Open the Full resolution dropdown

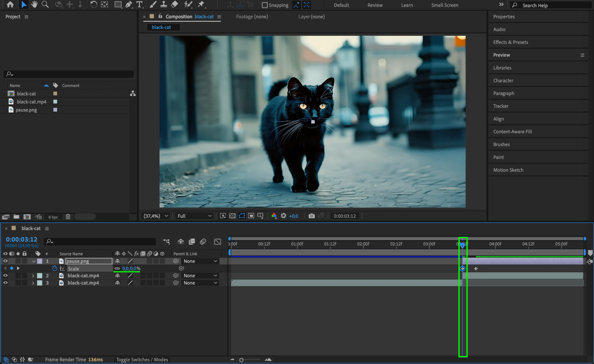[x=194, y=216]
